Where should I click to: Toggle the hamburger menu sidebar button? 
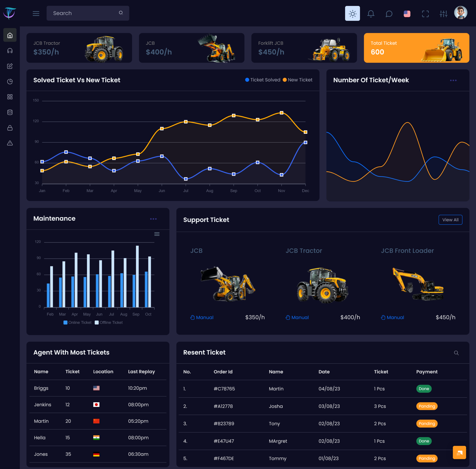point(36,13)
